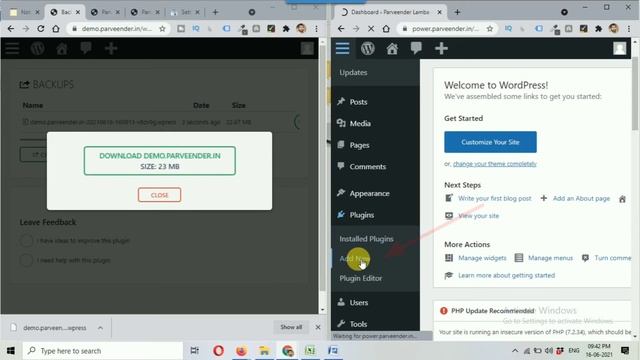Screen dimensions: 640x360
Task: Click the right window vertical scrollbar
Action: [x=635, y=94]
